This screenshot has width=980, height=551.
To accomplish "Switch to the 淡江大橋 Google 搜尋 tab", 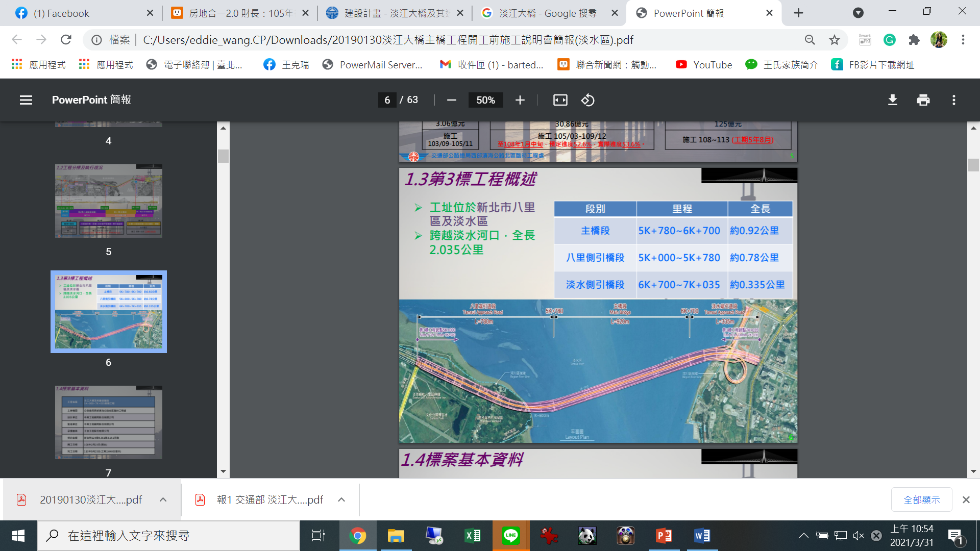I will pyautogui.click(x=547, y=13).
